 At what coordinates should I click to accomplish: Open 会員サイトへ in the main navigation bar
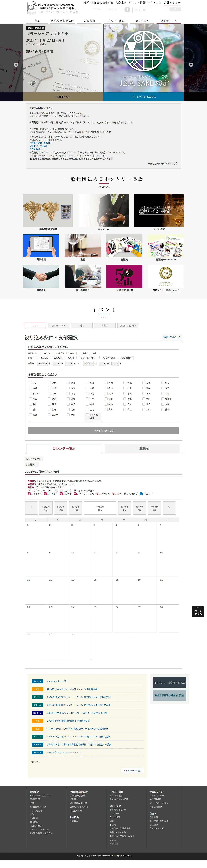(169, 21)
